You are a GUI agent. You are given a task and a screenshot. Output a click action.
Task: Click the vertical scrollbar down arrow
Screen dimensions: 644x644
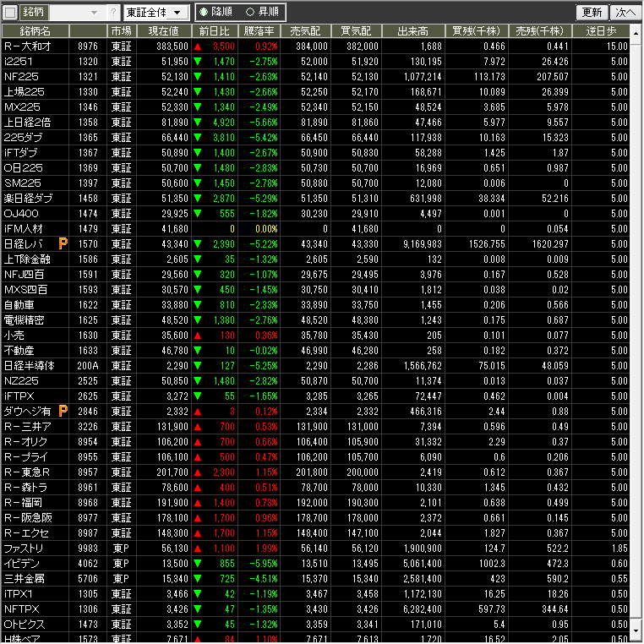click(x=636, y=634)
